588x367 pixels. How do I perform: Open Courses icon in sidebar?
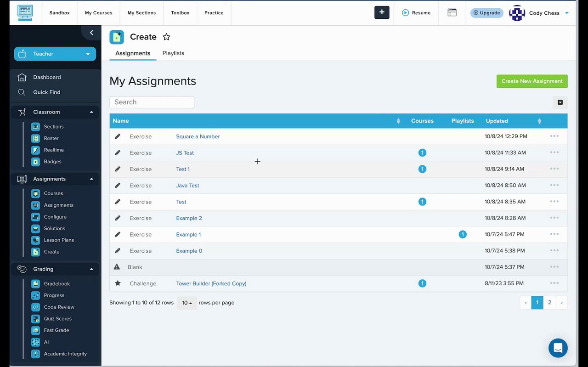[35, 193]
